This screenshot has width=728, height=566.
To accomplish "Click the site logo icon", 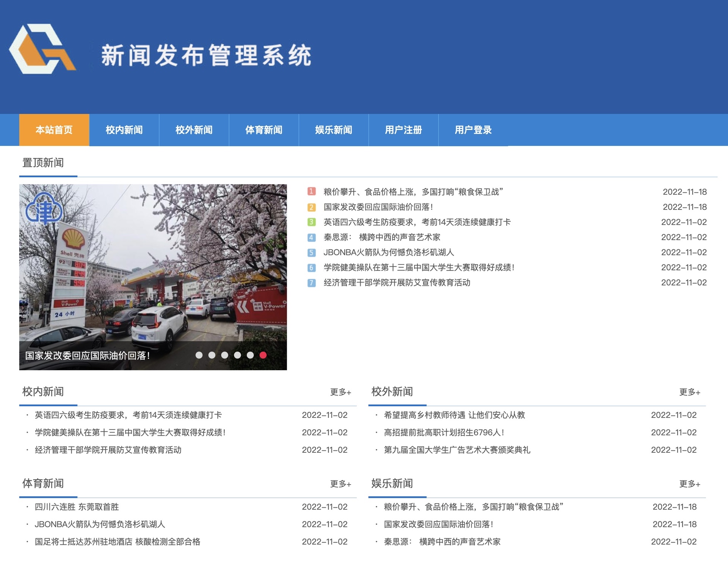I will [42, 49].
